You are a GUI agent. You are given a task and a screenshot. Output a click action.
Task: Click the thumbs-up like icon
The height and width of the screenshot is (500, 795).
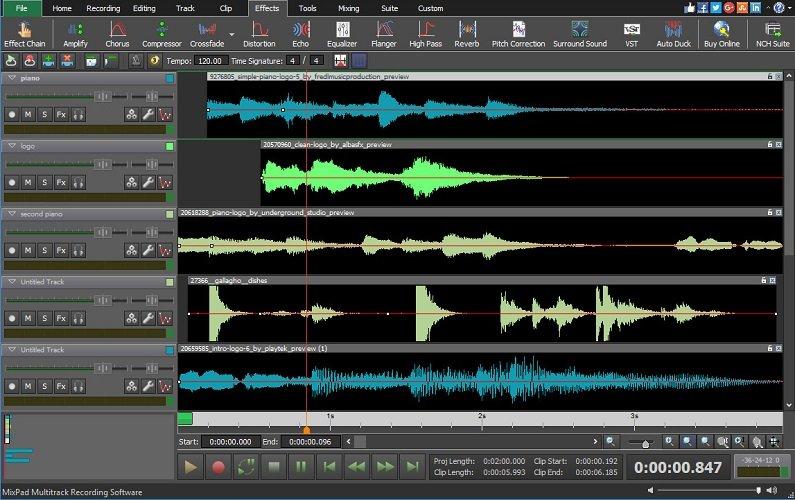689,8
